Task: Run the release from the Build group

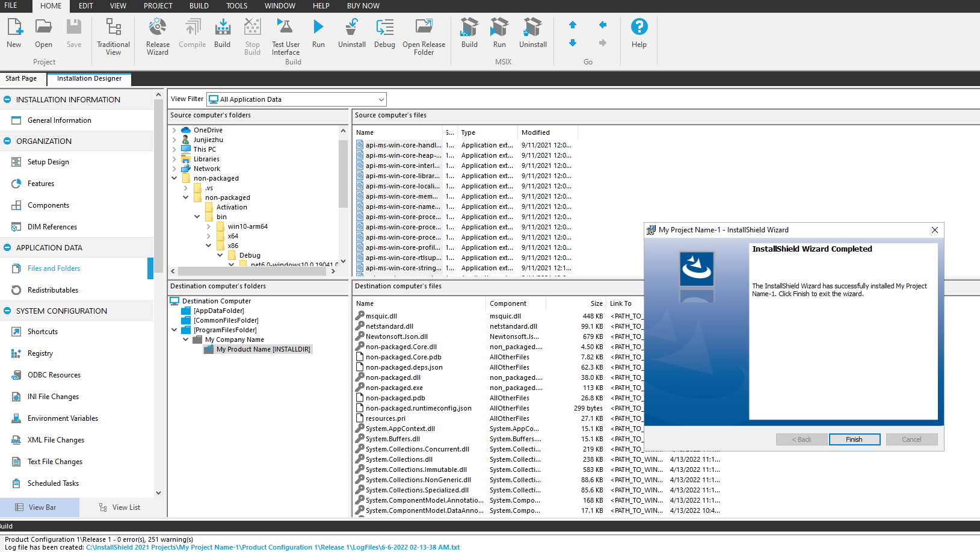Action: [318, 34]
